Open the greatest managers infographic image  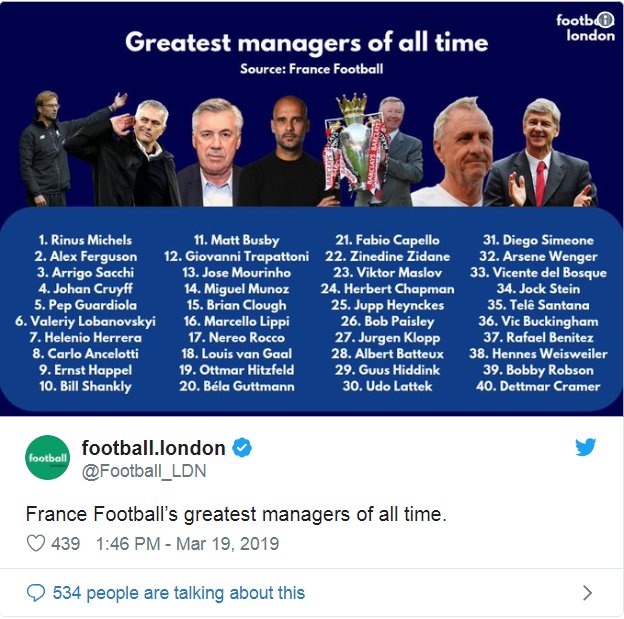(312, 209)
